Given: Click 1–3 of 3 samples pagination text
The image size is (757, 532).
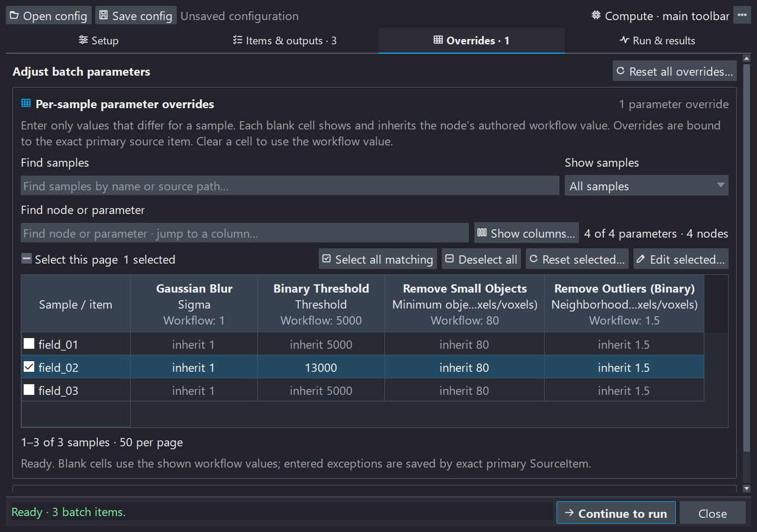Looking at the screenshot, I should [102, 442].
